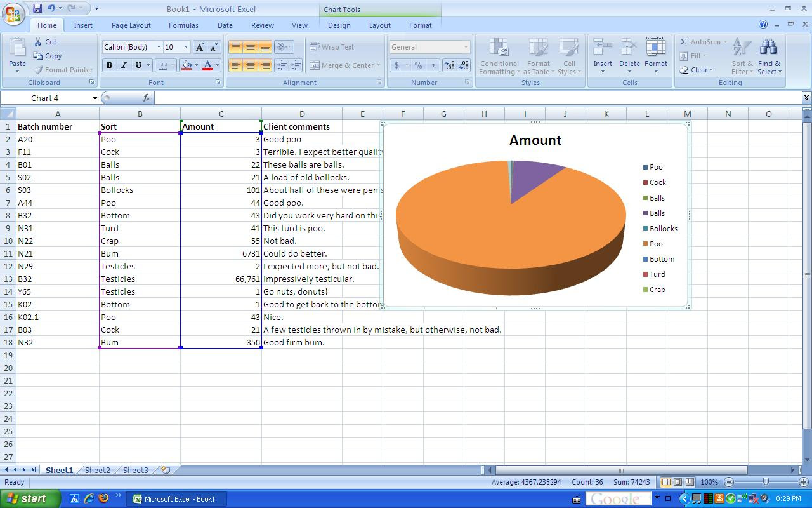Screen dimensions: 812x508
Task: Toggle Align Text Left
Action: tap(235, 65)
